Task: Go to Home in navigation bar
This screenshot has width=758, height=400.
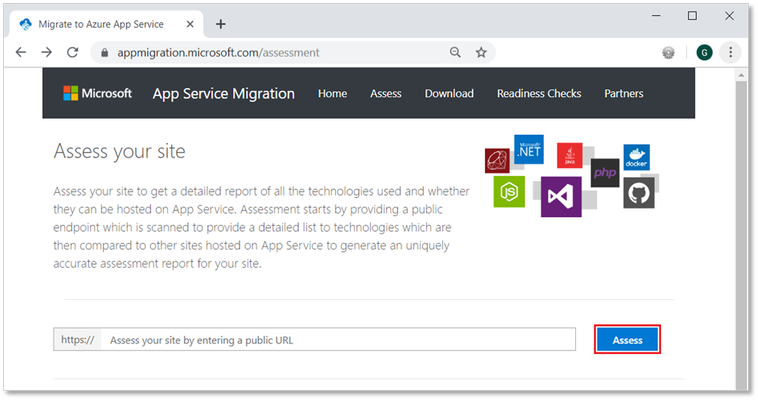Action: tap(333, 94)
